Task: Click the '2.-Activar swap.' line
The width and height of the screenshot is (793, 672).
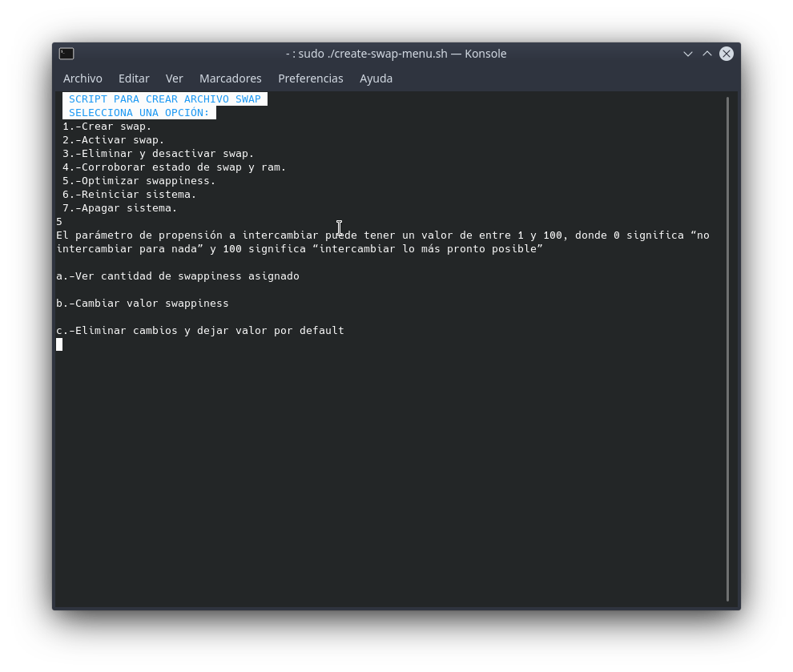Action: tap(113, 140)
